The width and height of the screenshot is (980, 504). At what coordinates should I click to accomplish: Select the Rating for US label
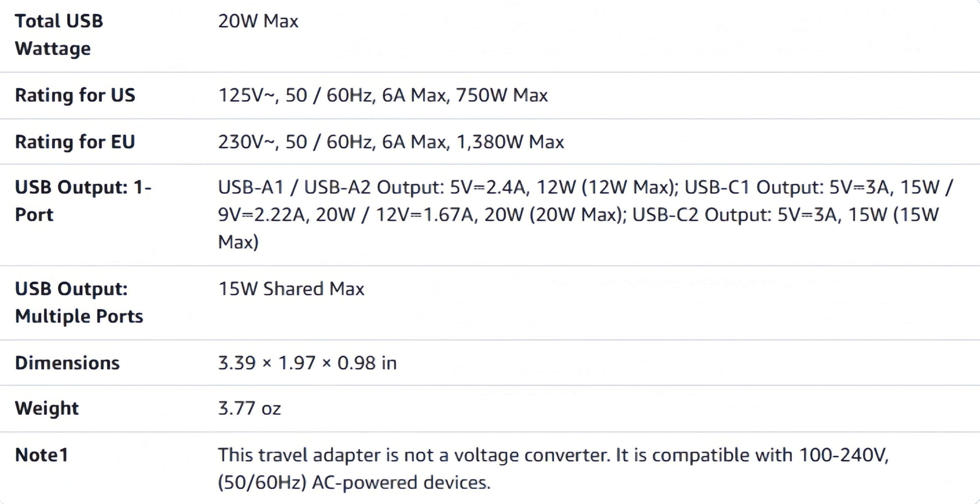tap(75, 95)
